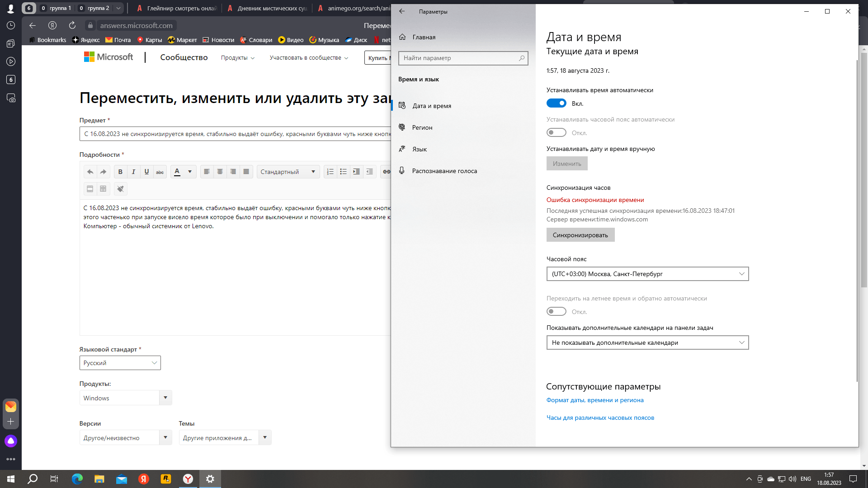Open the Часовой пояс time zone dropdown

click(647, 274)
